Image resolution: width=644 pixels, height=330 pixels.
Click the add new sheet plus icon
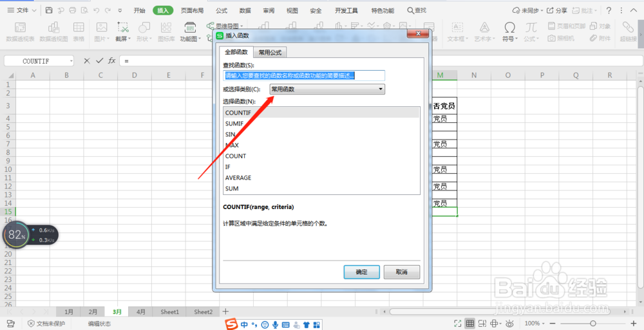click(225, 311)
